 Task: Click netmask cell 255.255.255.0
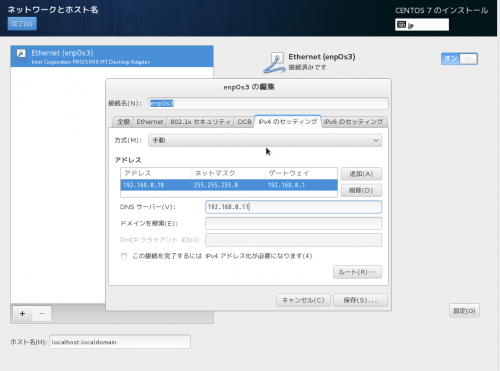point(216,185)
